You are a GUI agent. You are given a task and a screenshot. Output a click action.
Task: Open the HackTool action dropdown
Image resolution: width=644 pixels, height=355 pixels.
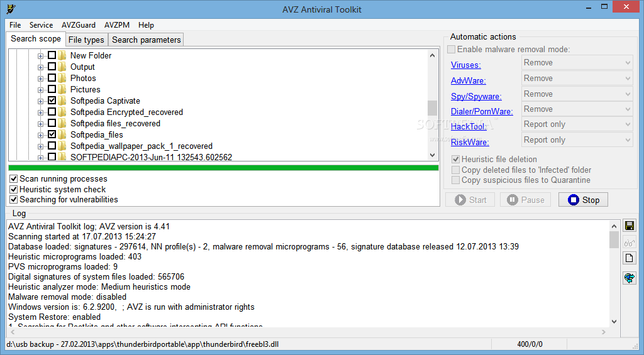[x=577, y=124]
